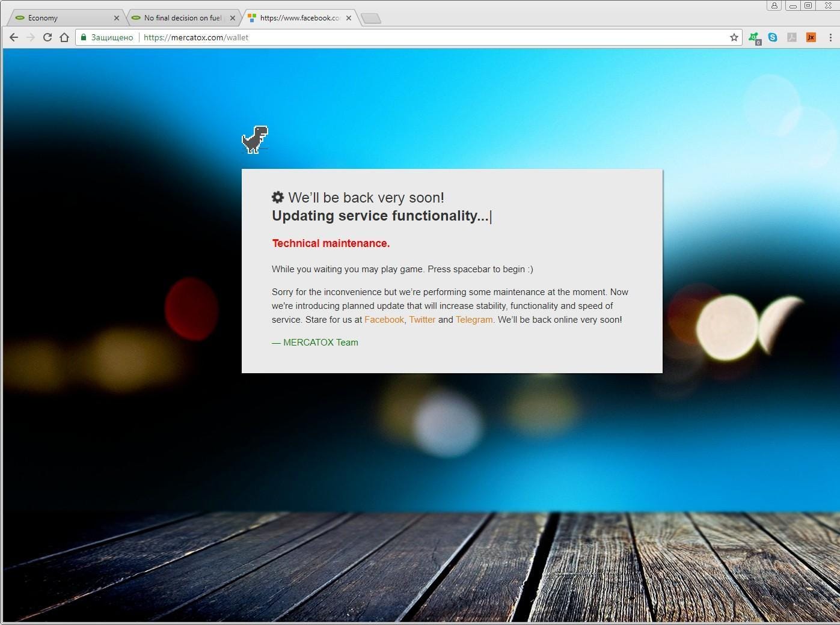Screen dimensions: 840x625
Task: Follow the Twitter link
Action: pos(422,320)
